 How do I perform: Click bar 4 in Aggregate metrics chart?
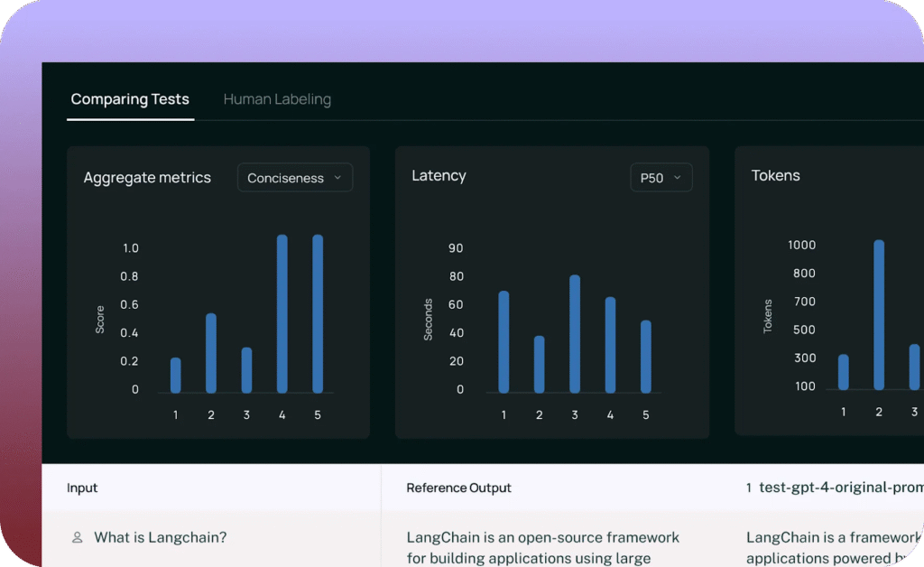[282, 314]
